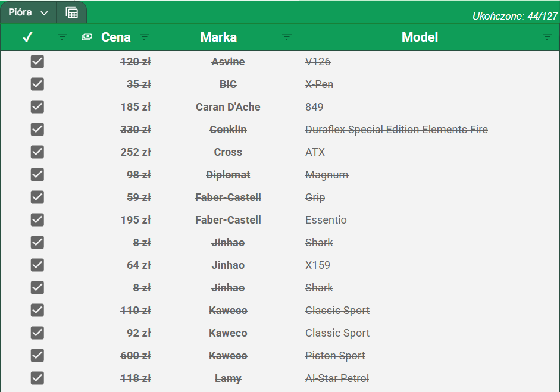Open filter for the checkmark column
Viewport: 560px width, 392px height.
62,37
